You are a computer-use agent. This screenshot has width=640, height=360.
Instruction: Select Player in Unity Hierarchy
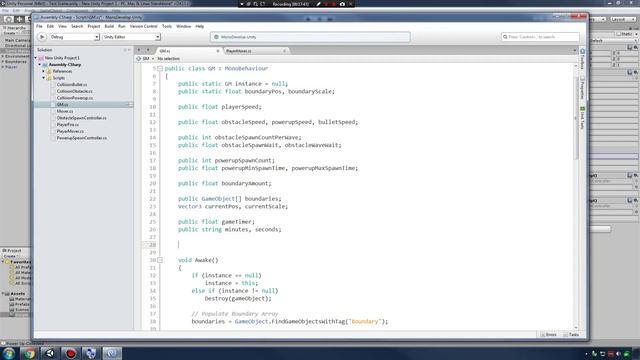coord(11,67)
